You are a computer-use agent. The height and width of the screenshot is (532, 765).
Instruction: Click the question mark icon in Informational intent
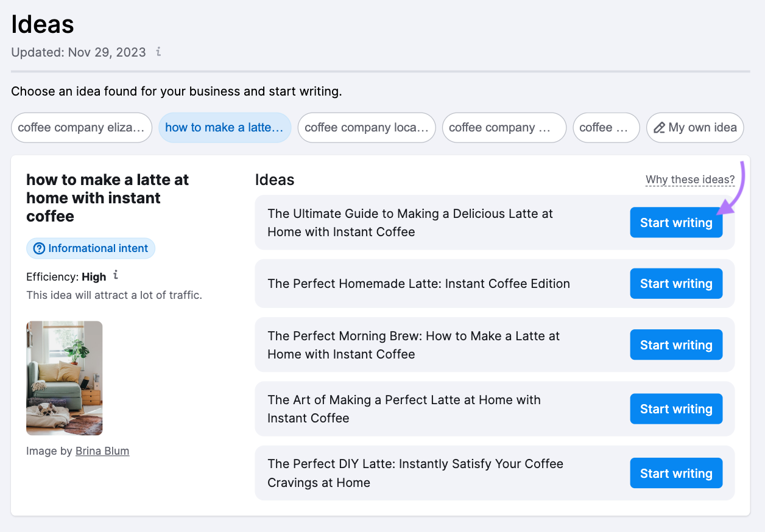(x=40, y=248)
